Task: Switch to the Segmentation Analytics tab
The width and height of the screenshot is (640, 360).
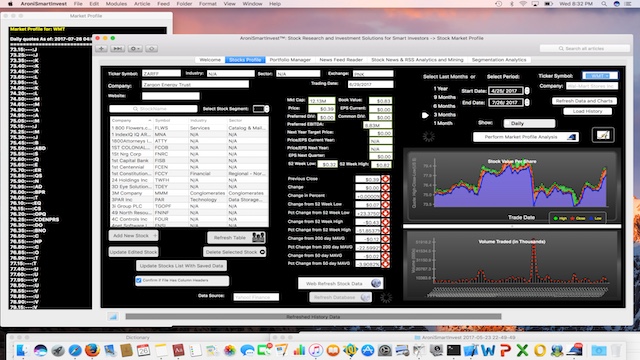Action: tap(499, 60)
